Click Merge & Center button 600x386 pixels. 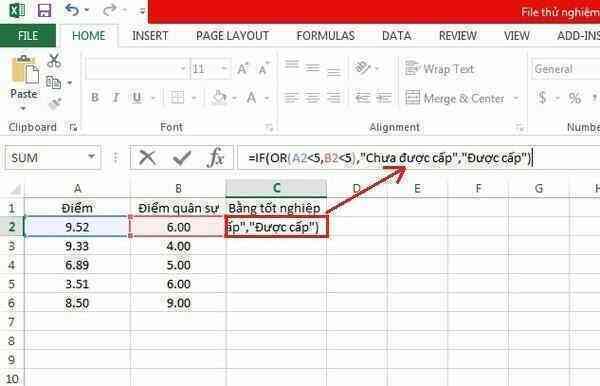tap(455, 98)
